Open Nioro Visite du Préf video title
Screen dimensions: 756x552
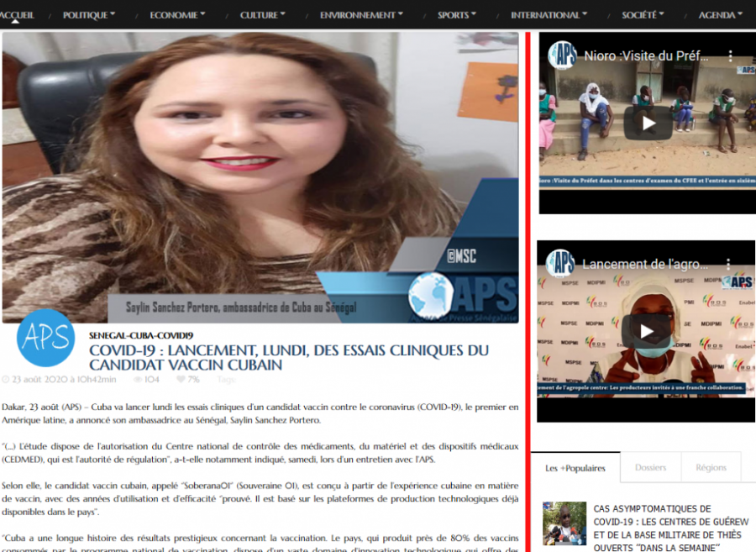[x=646, y=56]
